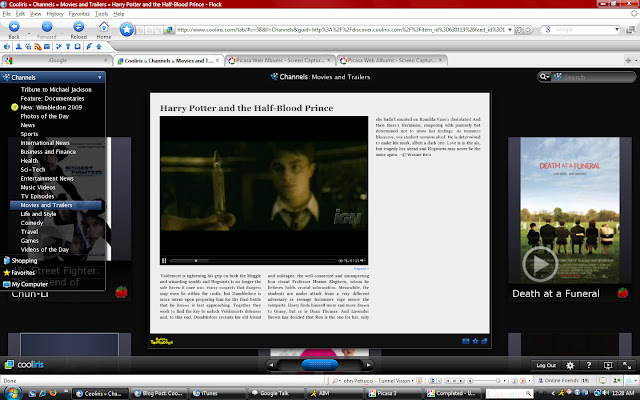Viewport: 640px width, 400px height.
Task: Open the tab list dropdown arrow
Action: point(636,60)
